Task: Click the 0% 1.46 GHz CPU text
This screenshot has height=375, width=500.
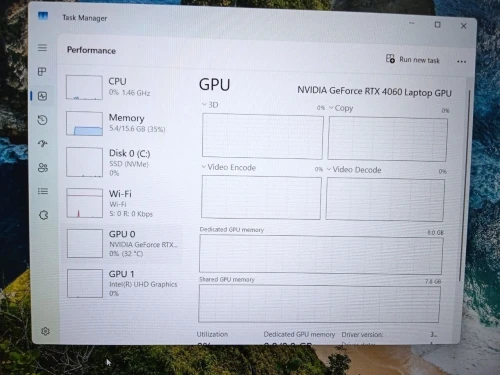Action: [130, 92]
